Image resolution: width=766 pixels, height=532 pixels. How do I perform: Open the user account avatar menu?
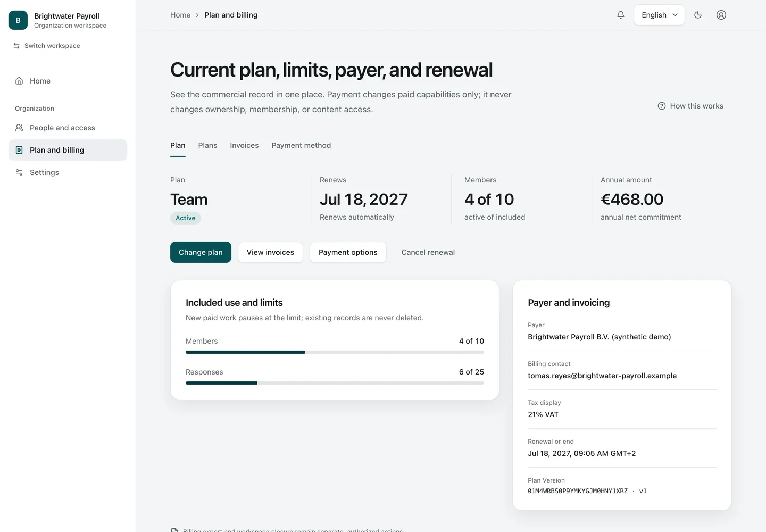point(721,15)
